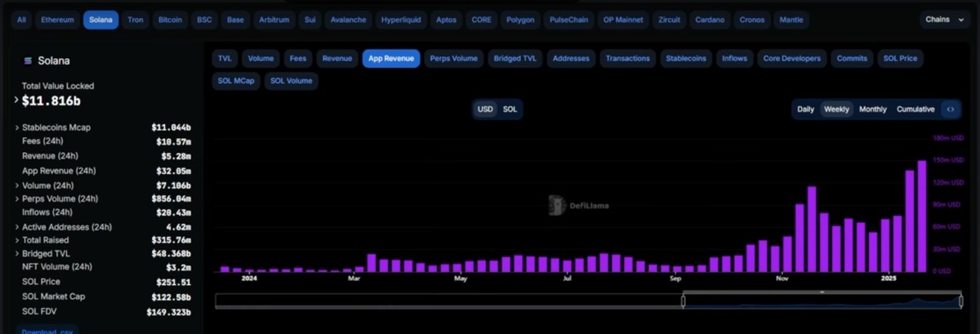Open the Hyperliquid chain tab
Viewport: 980px width, 334px height.
(401, 20)
